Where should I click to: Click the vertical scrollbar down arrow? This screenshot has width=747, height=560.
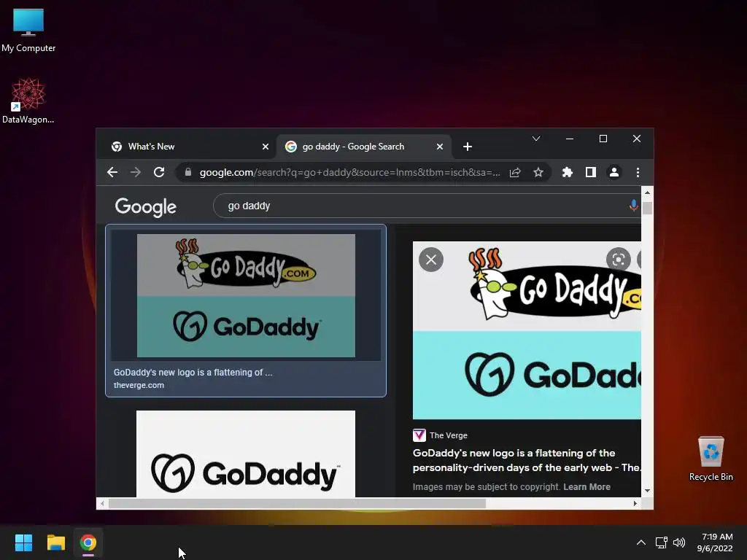pos(647,491)
